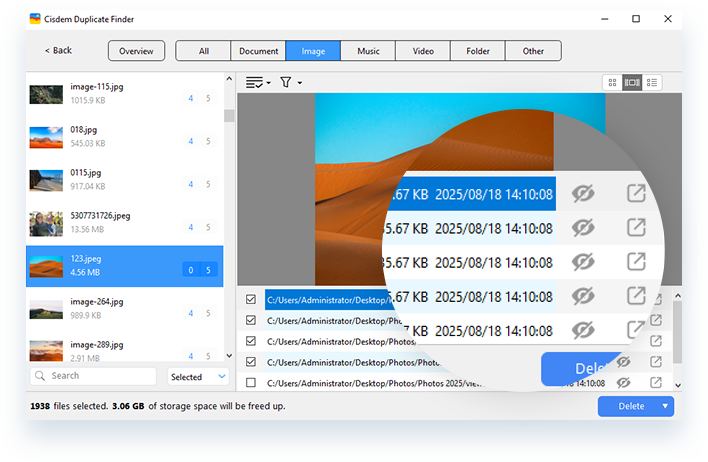Open the second path row in external viewer
708x462 pixels.
tap(656, 320)
